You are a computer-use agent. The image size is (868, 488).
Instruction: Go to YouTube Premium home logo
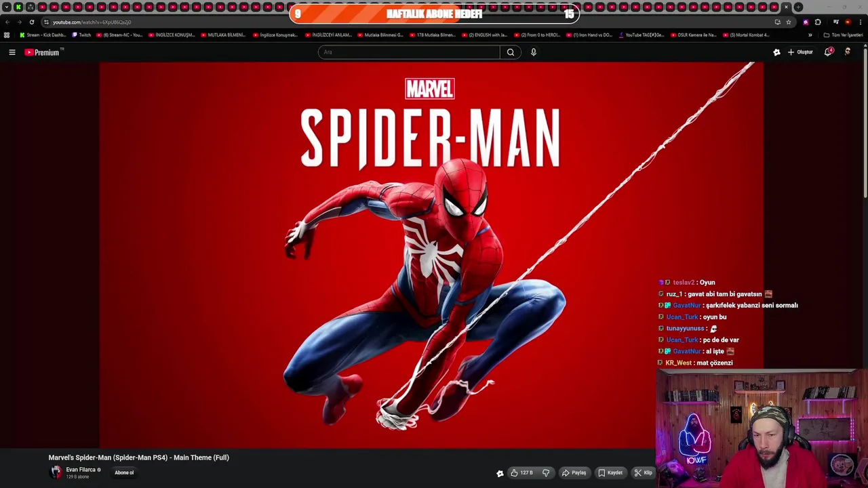click(43, 52)
